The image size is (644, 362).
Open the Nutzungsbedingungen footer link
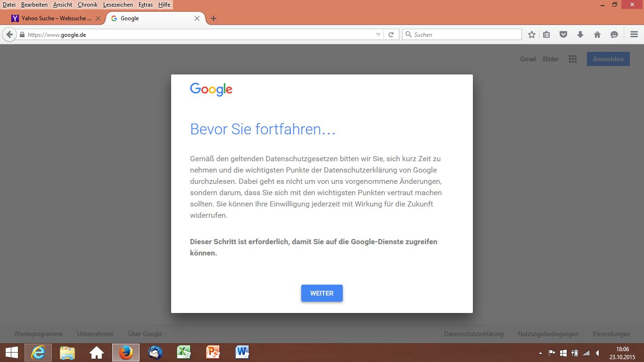548,334
